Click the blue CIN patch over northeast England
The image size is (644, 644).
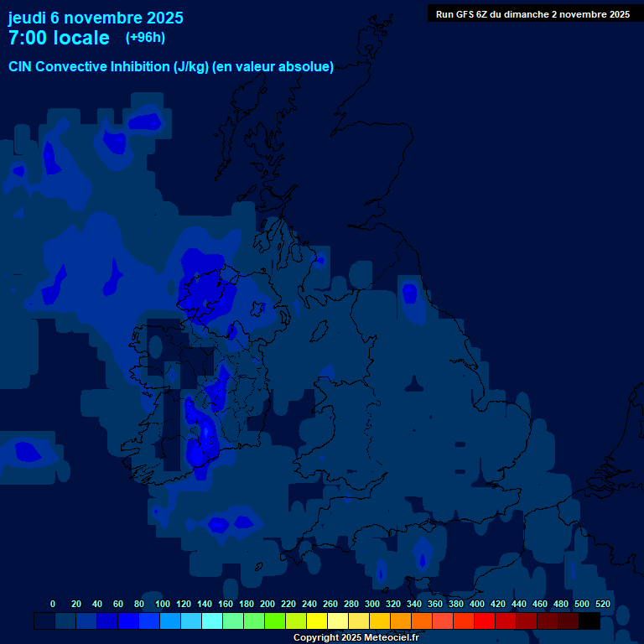pos(409,293)
